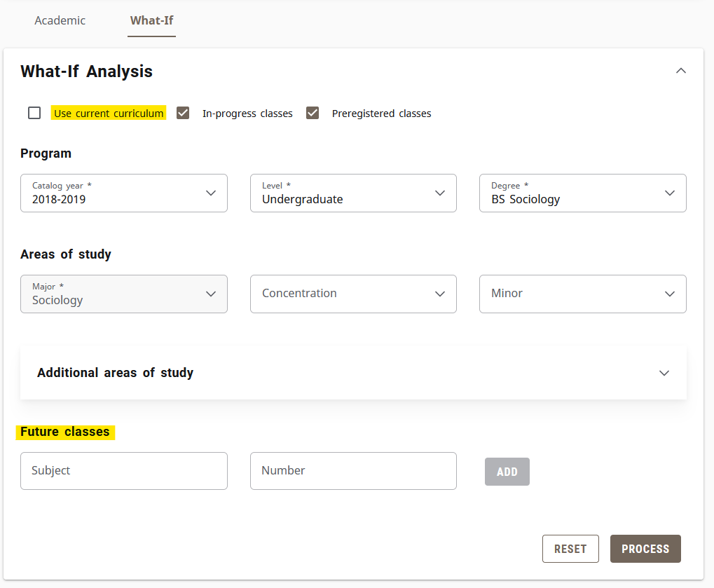Open the Major dropdown
The image size is (714, 588).
point(124,294)
